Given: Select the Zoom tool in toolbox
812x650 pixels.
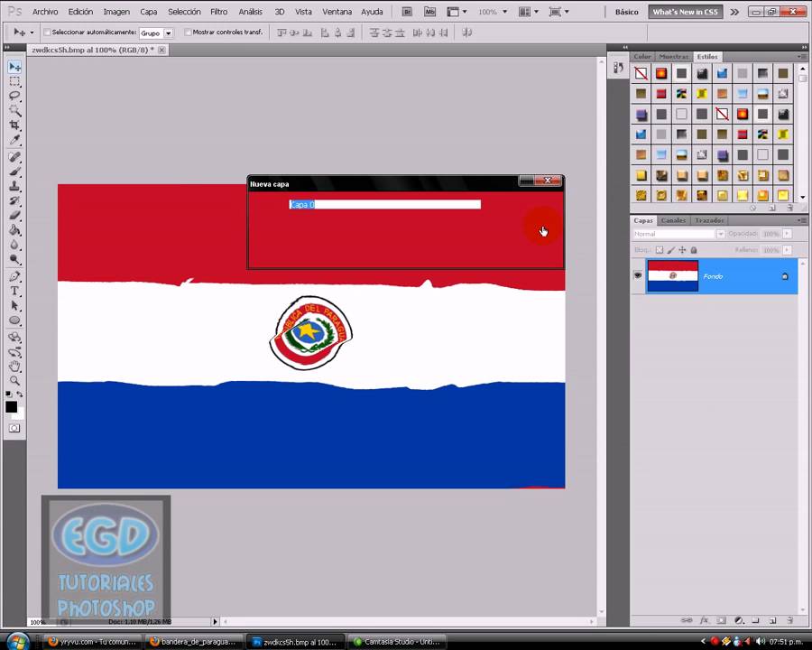Looking at the screenshot, I should coord(14,381).
